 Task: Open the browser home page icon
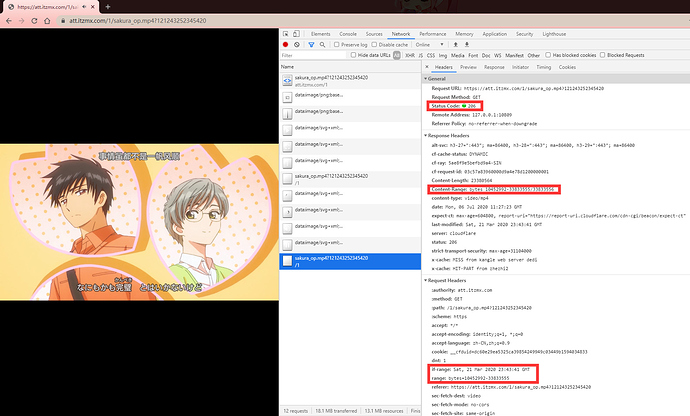coord(47,21)
